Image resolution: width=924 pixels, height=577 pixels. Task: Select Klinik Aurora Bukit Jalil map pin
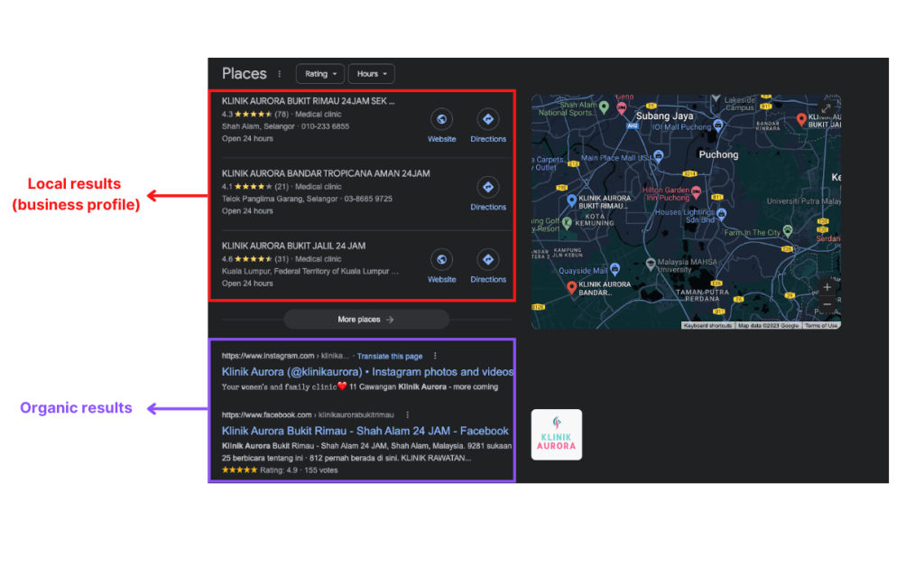(x=801, y=120)
